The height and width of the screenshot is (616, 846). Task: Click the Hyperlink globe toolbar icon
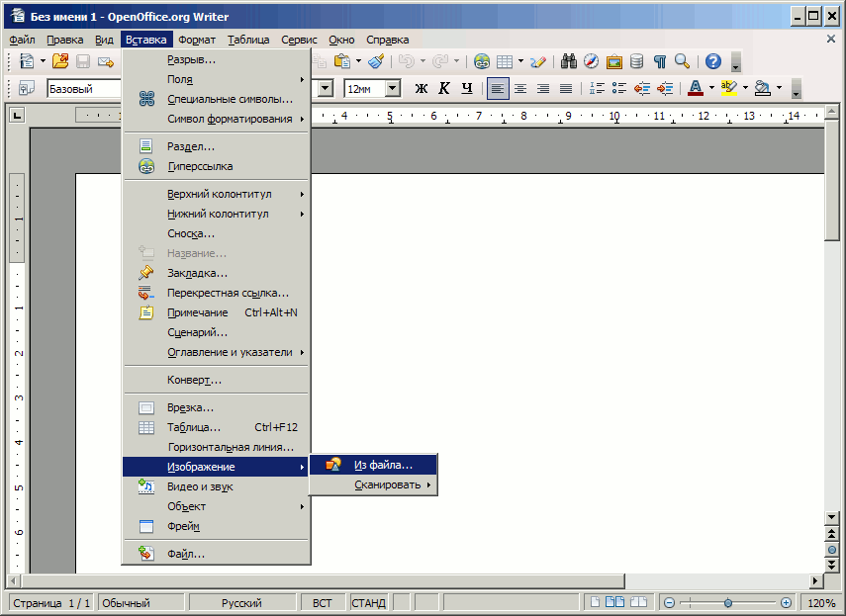click(482, 61)
